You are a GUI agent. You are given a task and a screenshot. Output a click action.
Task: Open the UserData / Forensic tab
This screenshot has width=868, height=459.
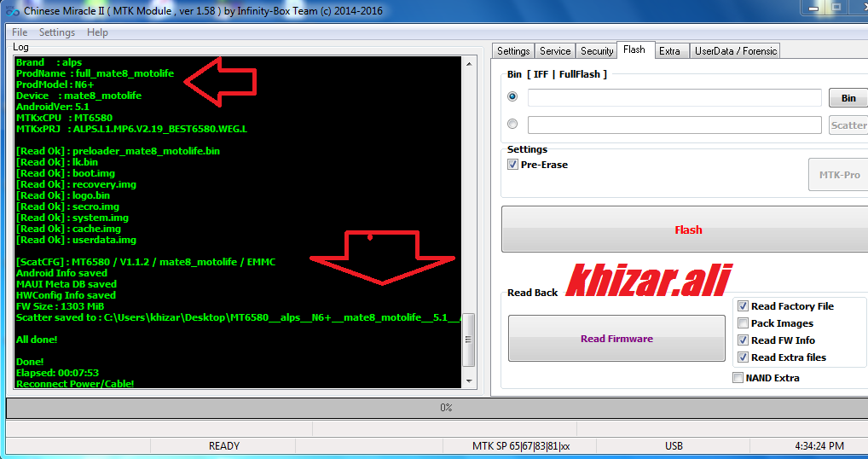736,51
